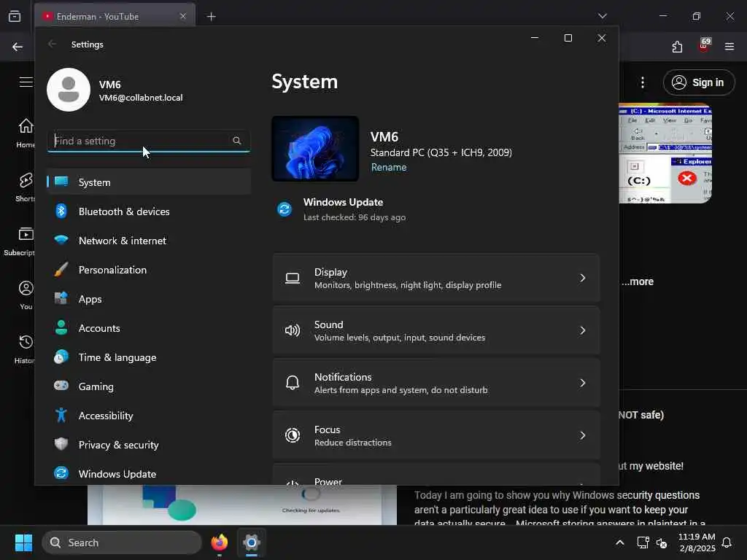The image size is (747, 560).
Task: Click the Accounts person icon in sidebar
Action: coord(61,327)
